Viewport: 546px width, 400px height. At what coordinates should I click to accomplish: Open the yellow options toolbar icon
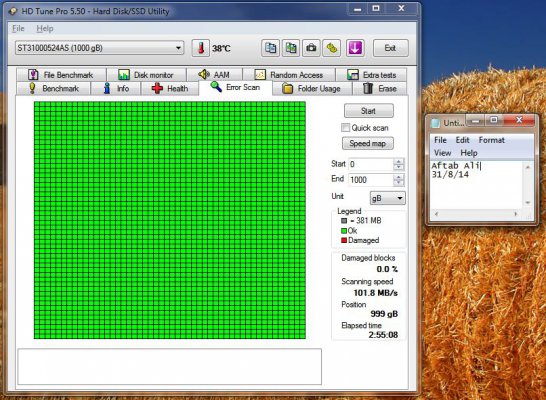[x=332, y=48]
